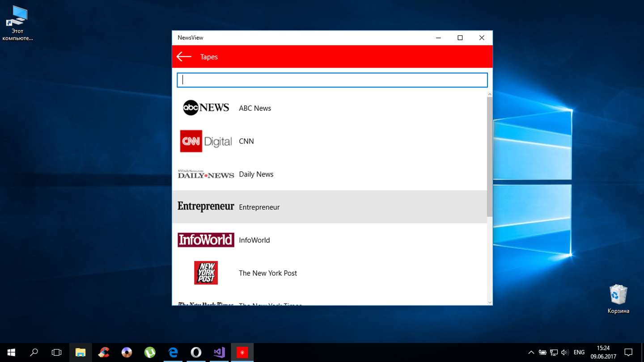Minimize the NewsView window
Viewport: 644px width, 362px height.
[438, 38]
